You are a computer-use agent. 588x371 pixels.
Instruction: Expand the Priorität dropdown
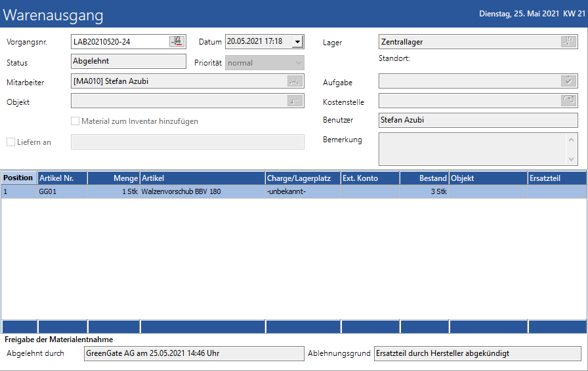click(x=298, y=63)
